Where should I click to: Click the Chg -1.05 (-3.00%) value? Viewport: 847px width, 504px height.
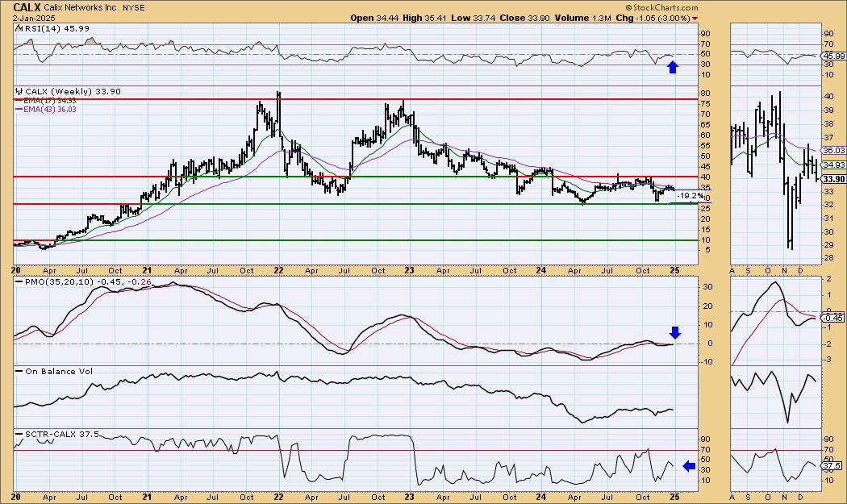(653, 18)
